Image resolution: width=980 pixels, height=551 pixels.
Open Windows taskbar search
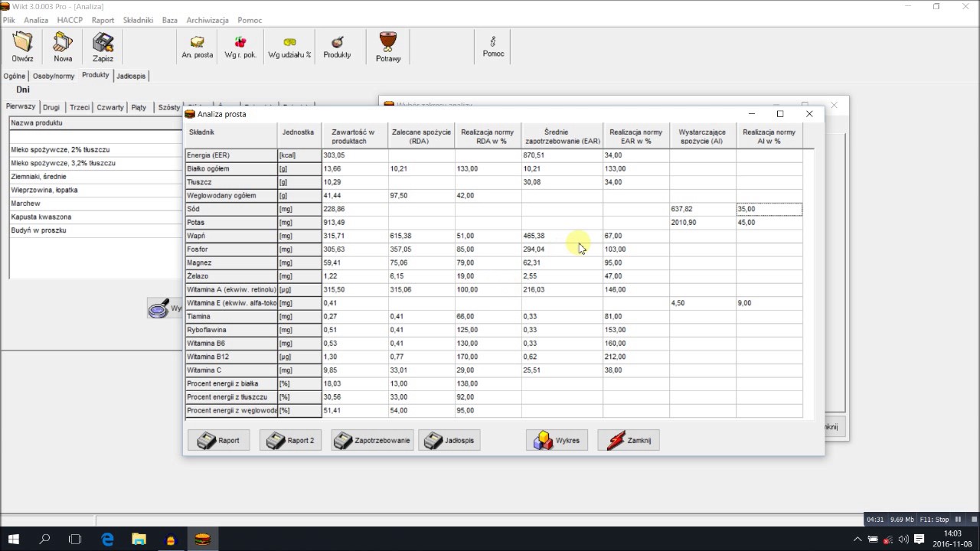[44, 539]
